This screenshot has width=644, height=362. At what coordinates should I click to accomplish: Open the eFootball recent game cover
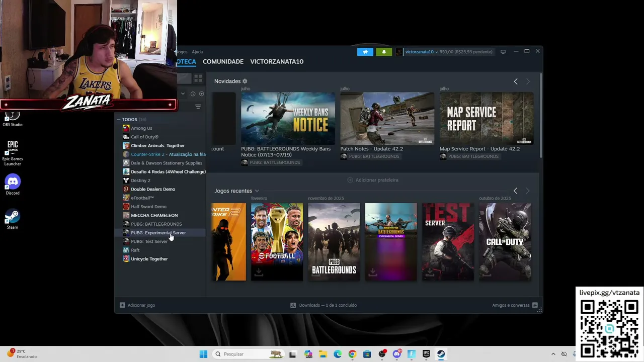coord(277,242)
